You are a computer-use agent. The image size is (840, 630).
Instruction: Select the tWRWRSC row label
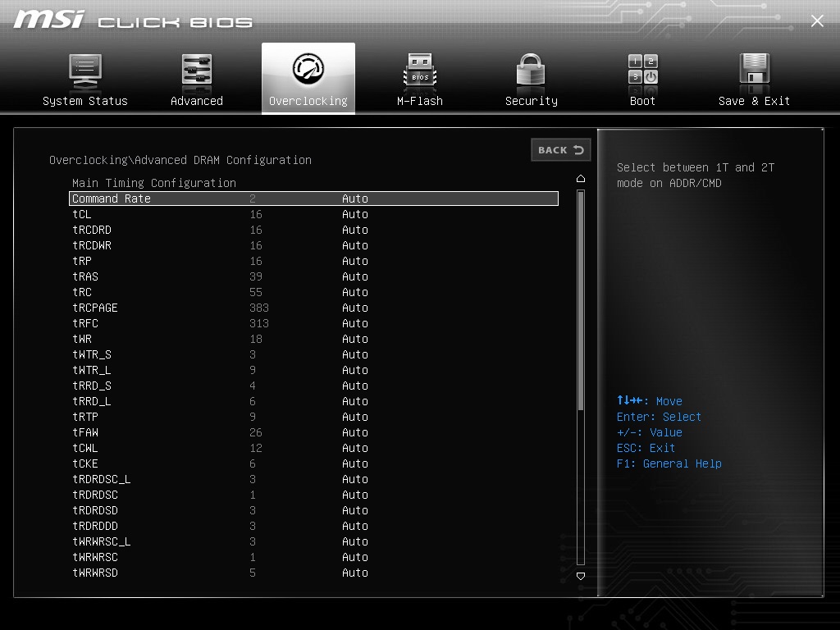click(95, 557)
